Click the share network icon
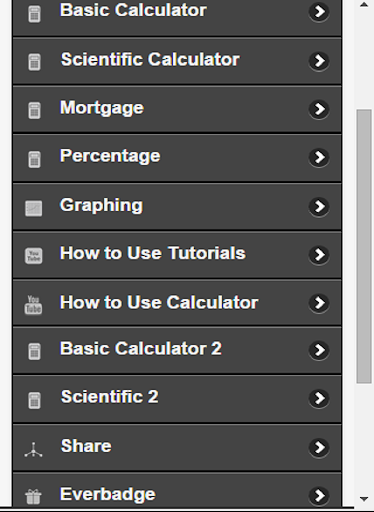 [x=33, y=449]
